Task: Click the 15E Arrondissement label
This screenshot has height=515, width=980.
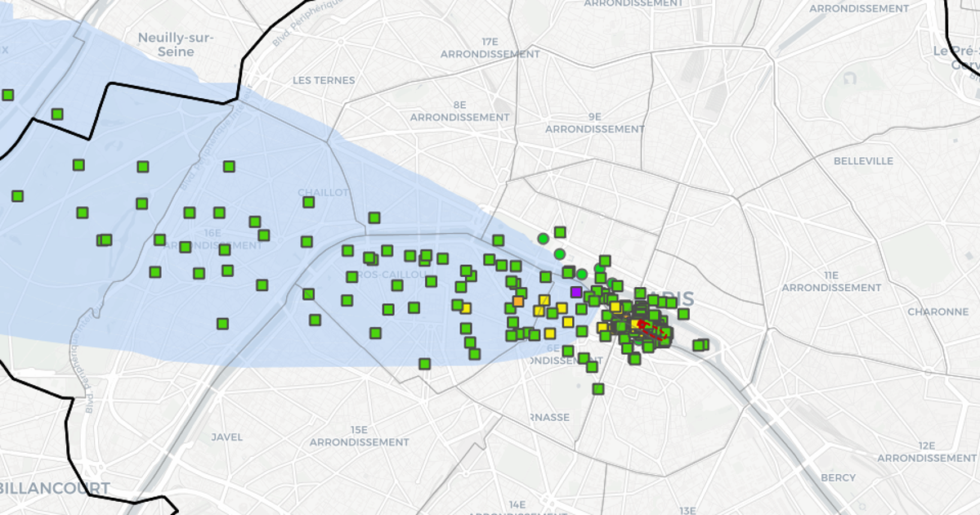Action: tap(359, 436)
